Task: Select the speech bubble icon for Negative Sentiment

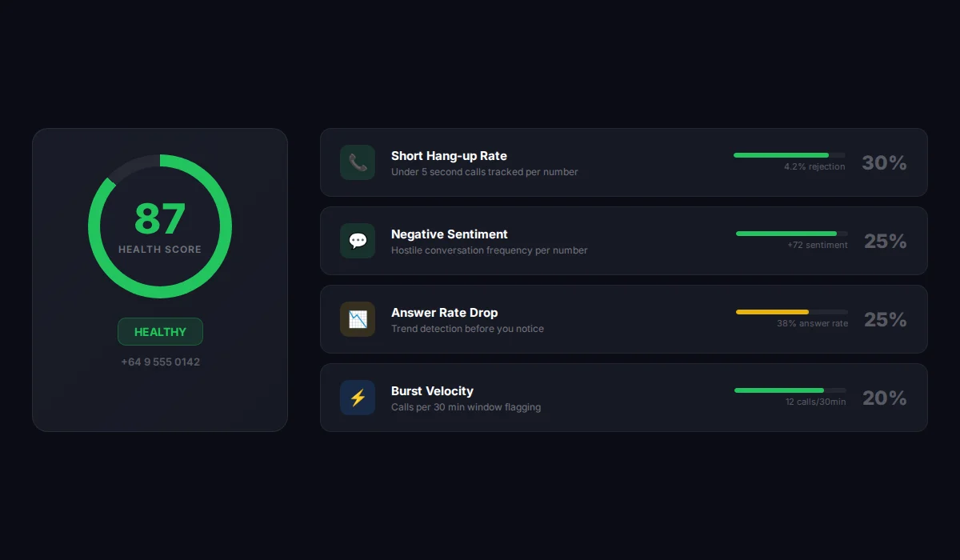Action: (358, 241)
